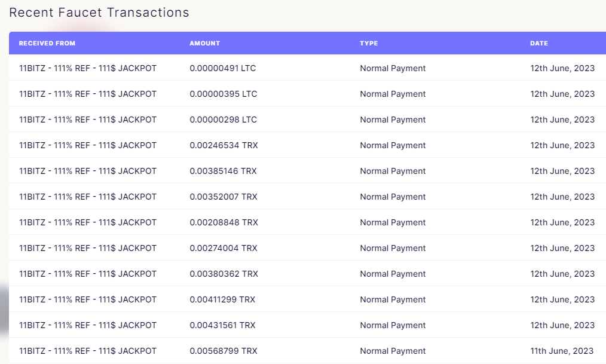606x364 pixels.
Task: Click the 0.00000491 LTC amount
Action: coord(222,68)
